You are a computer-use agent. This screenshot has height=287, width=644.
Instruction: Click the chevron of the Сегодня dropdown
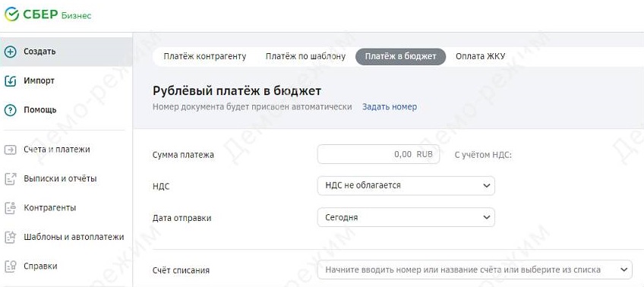coord(487,217)
